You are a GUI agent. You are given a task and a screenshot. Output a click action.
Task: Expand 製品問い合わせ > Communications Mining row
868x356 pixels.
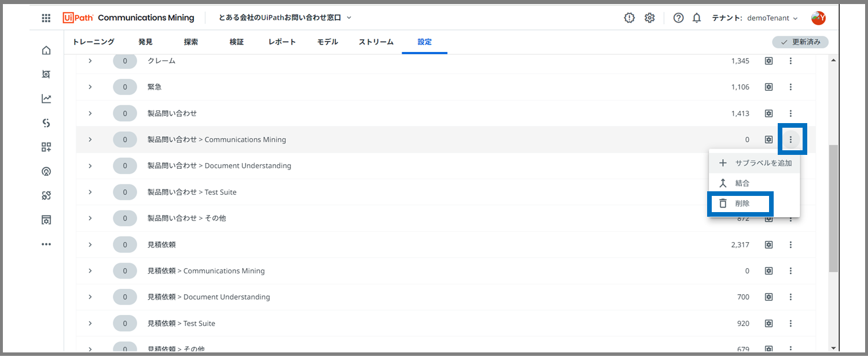(x=90, y=139)
